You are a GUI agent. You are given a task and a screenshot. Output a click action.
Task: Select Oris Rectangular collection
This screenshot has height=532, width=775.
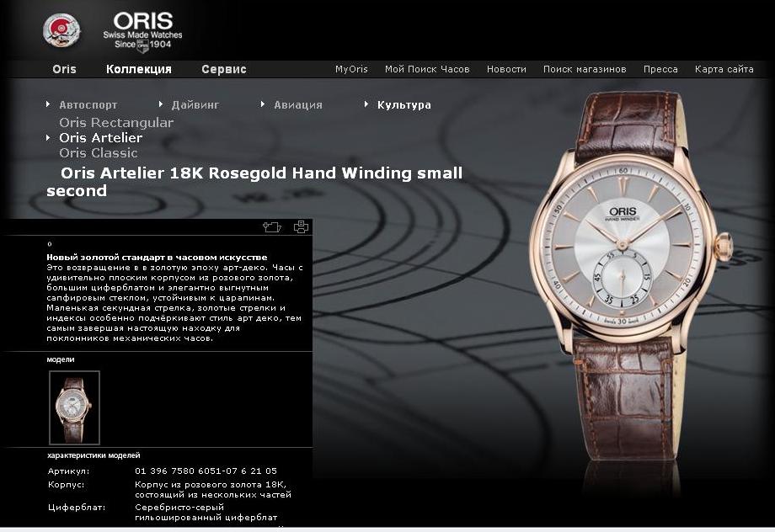coord(116,123)
